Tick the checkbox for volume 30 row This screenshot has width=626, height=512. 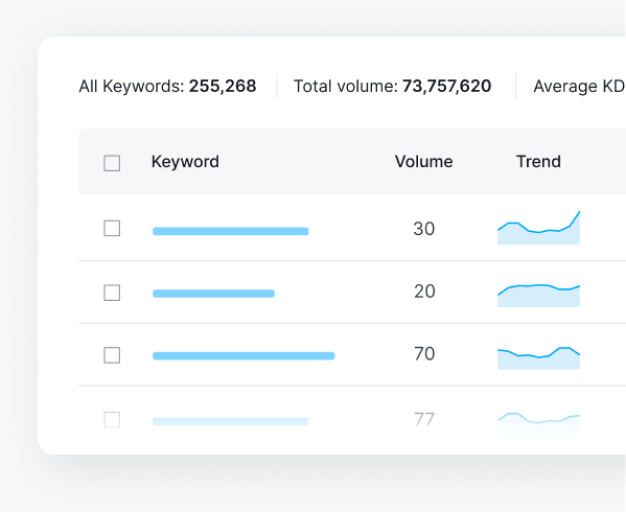112,228
